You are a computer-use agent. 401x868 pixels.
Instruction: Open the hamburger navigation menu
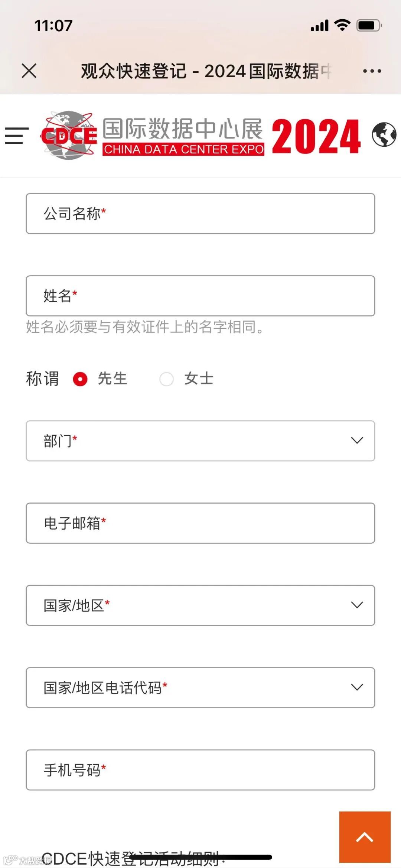pyautogui.click(x=17, y=135)
